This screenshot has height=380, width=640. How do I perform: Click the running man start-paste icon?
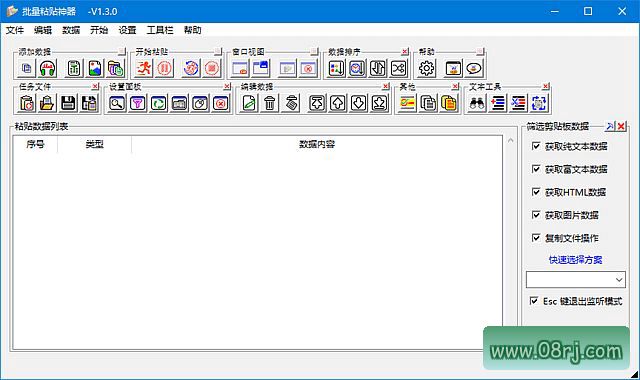(144, 68)
